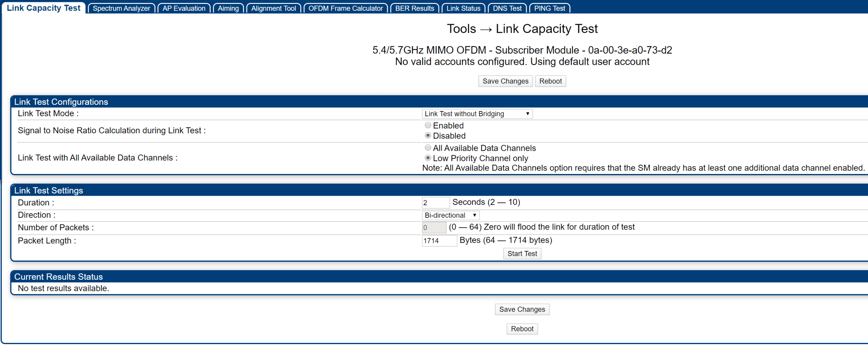Click the Subscriber Module MAC address line
The image size is (868, 348).
tap(522, 50)
